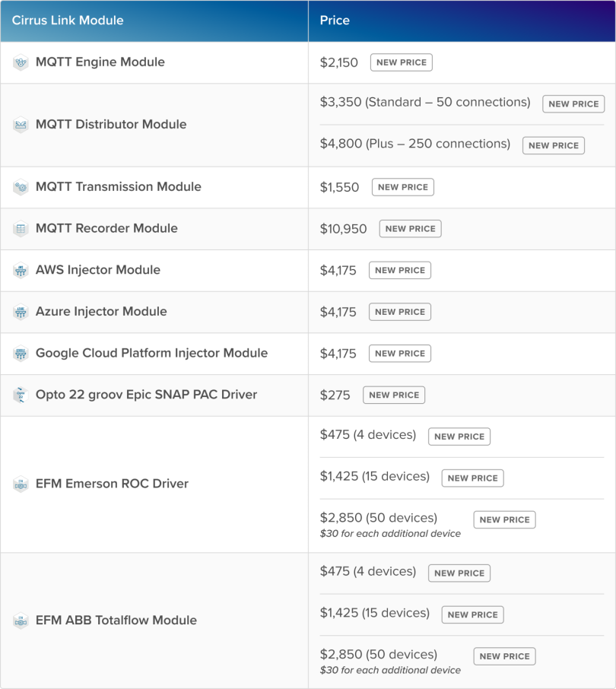Select "$3,350 (Standard – 50 connections)" price

(425, 103)
